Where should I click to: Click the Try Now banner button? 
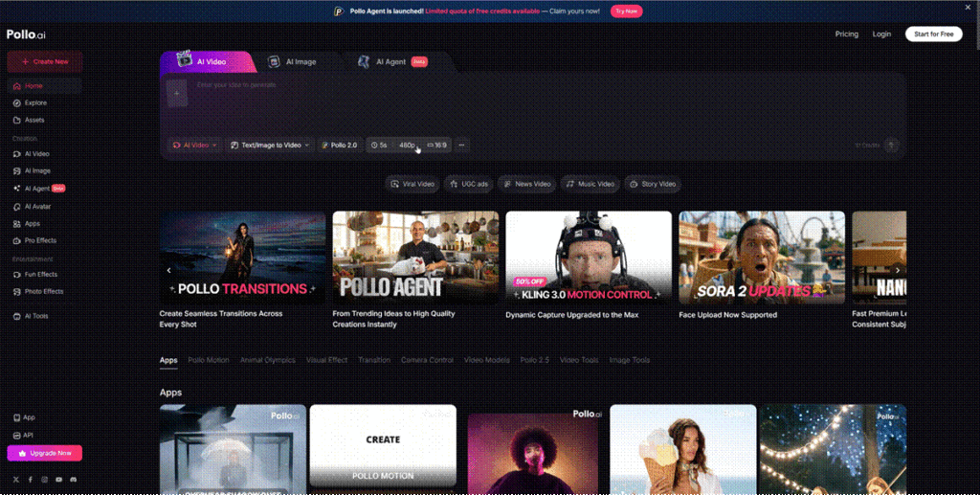pos(626,11)
